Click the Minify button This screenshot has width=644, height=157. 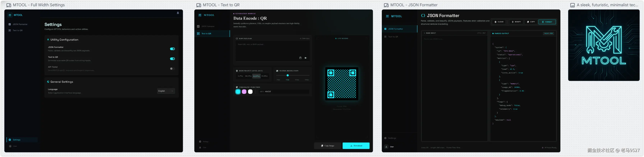click(516, 22)
